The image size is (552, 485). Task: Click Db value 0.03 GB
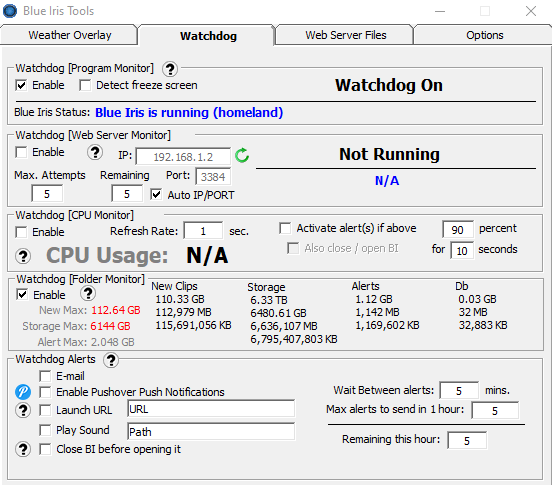[477, 299]
